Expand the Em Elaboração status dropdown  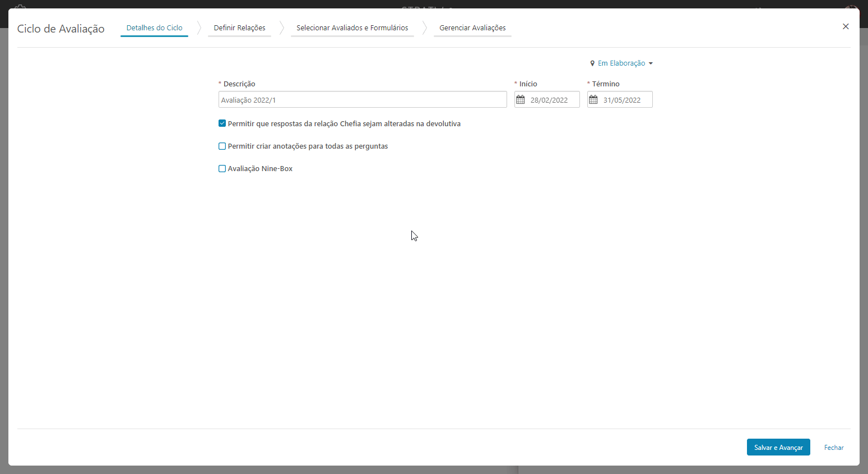click(x=625, y=63)
